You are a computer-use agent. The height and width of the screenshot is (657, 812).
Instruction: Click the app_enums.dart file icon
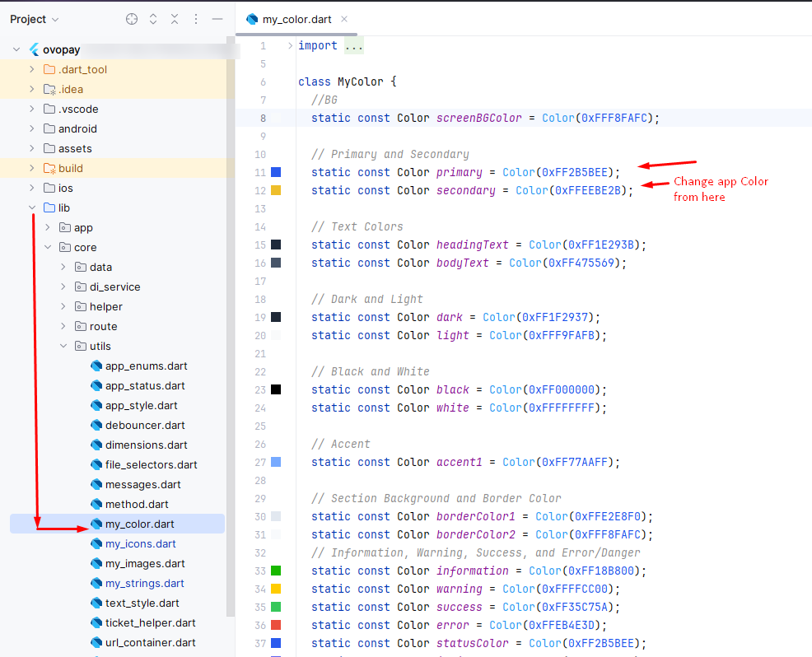tap(96, 366)
